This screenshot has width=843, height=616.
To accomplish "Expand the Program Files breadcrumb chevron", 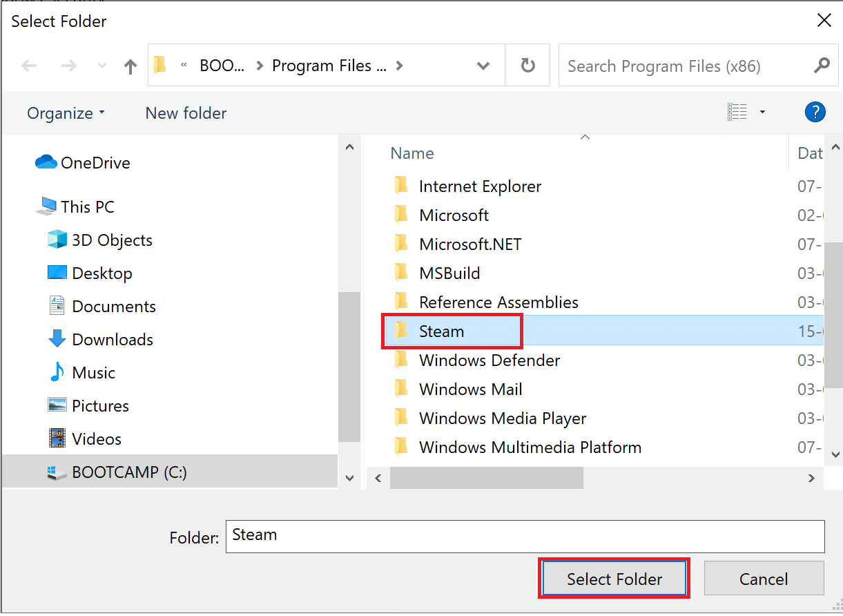I will 400,65.
